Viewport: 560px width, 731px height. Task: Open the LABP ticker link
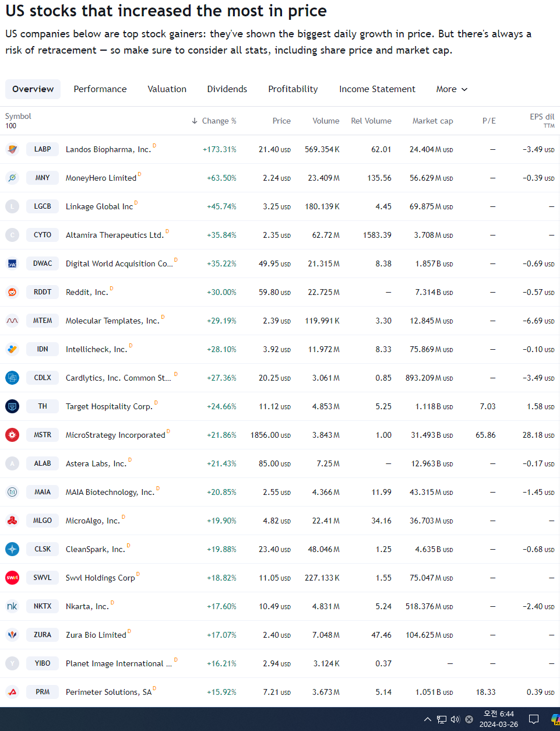tap(43, 149)
